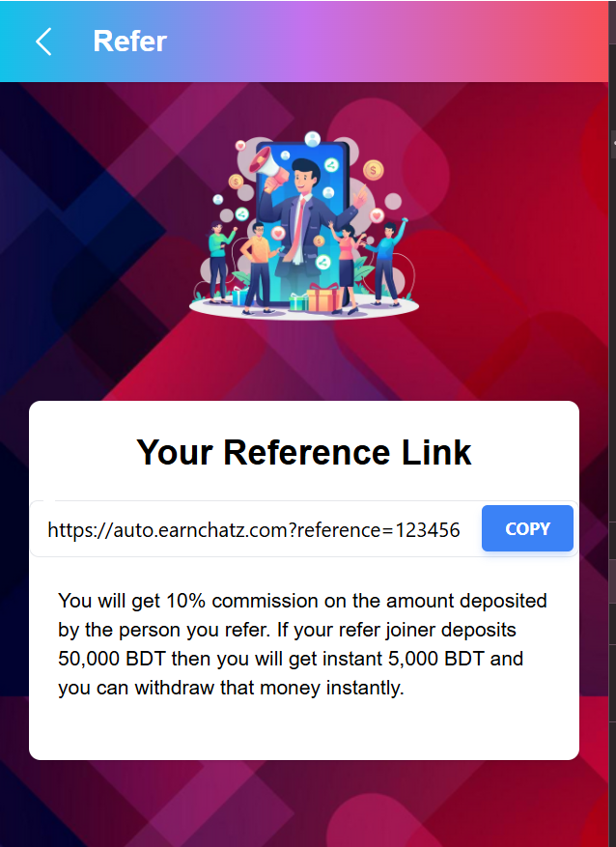Click the heart bubble beside waving man
The image size is (616, 847).
[x=377, y=215]
